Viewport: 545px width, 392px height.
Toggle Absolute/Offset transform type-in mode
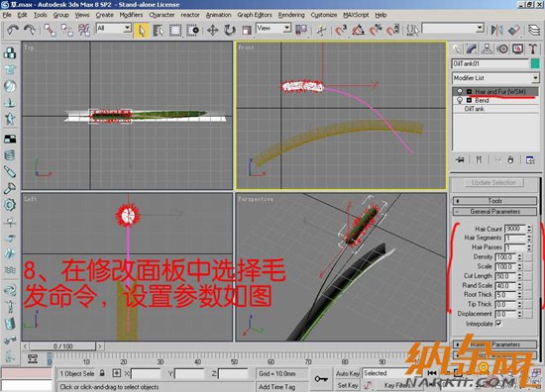click(x=117, y=373)
